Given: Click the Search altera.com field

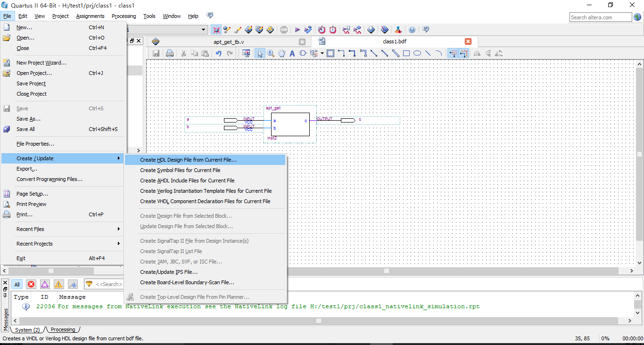Looking at the screenshot, I should click(600, 17).
